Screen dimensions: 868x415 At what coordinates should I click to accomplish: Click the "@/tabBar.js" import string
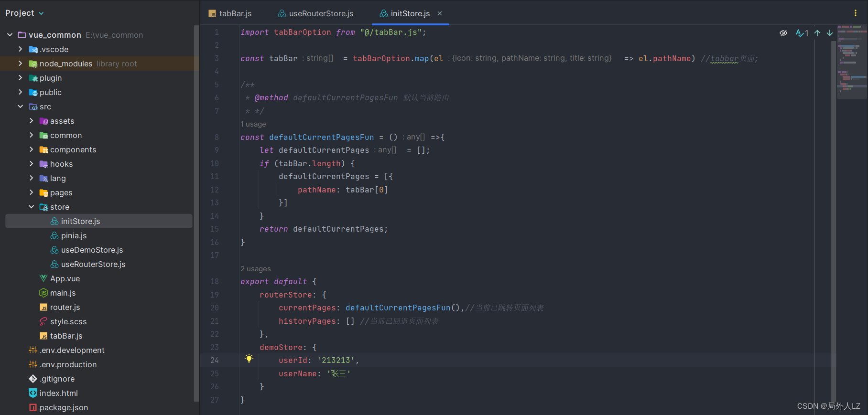[391, 32]
